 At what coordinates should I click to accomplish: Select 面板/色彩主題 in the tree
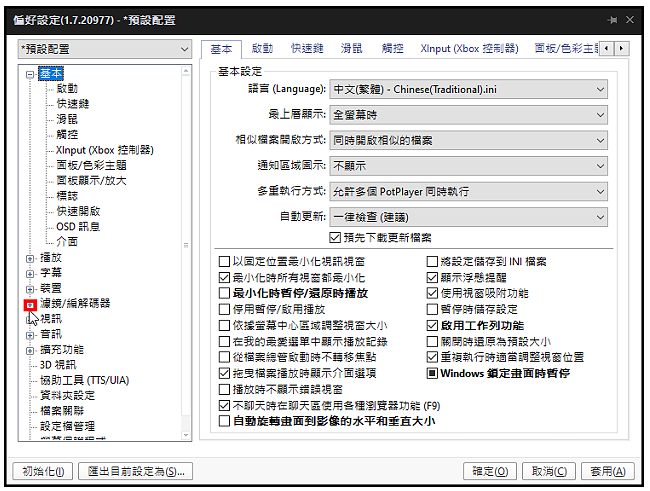pos(92,165)
